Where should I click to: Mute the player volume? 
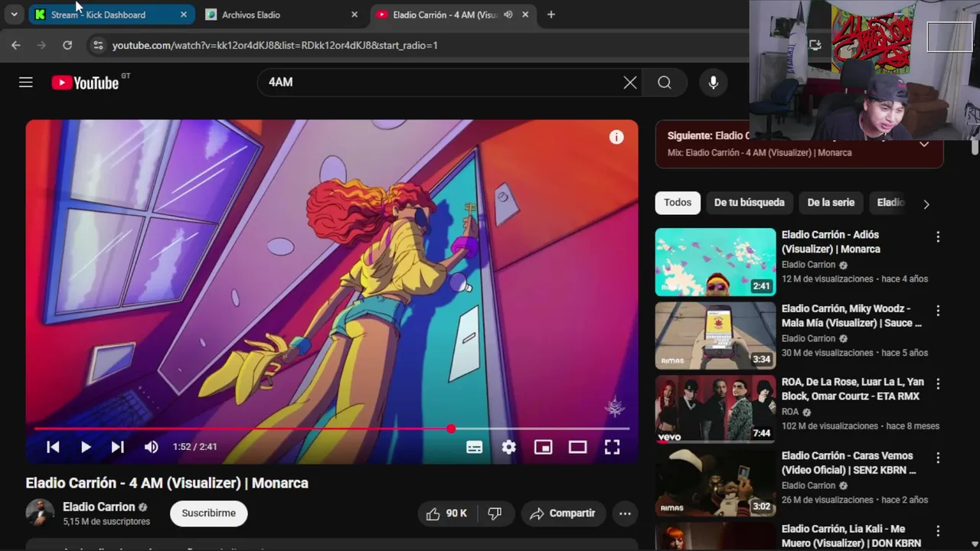(x=152, y=447)
